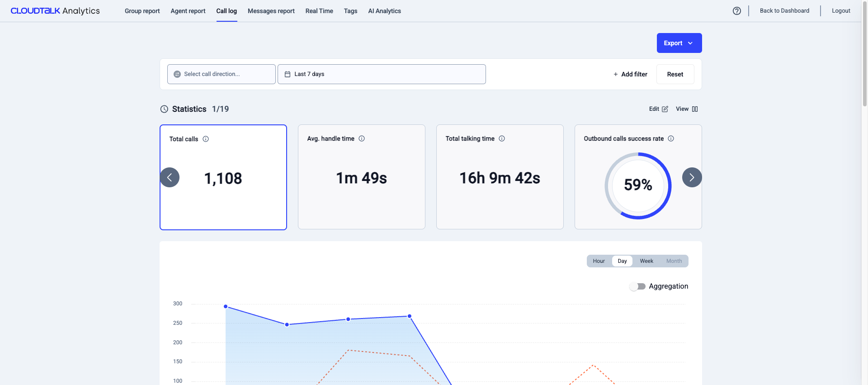Select the Total calls card

point(223,177)
